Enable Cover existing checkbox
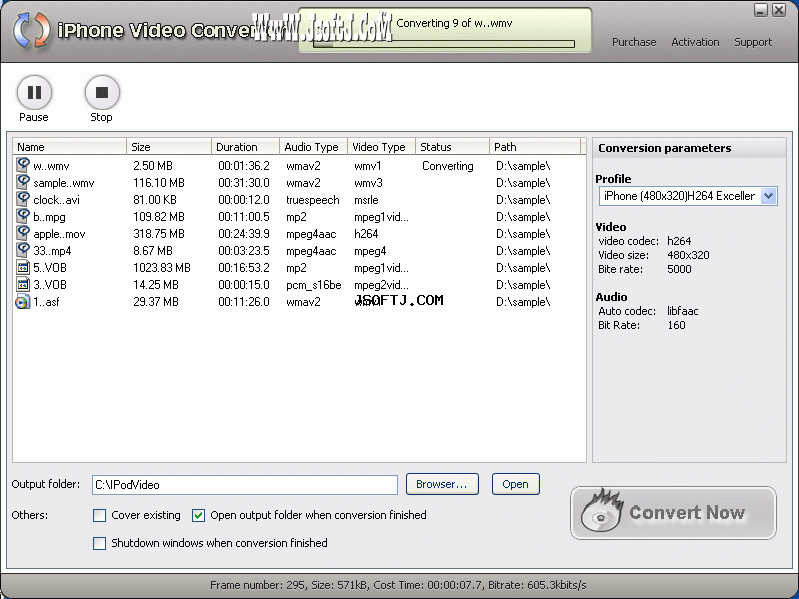The height and width of the screenshot is (599, 799). [99, 515]
